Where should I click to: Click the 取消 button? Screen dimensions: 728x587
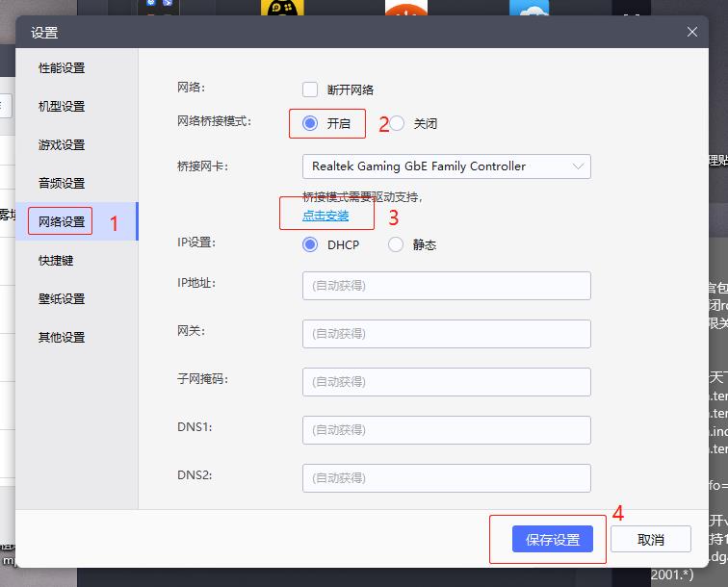[651, 540]
